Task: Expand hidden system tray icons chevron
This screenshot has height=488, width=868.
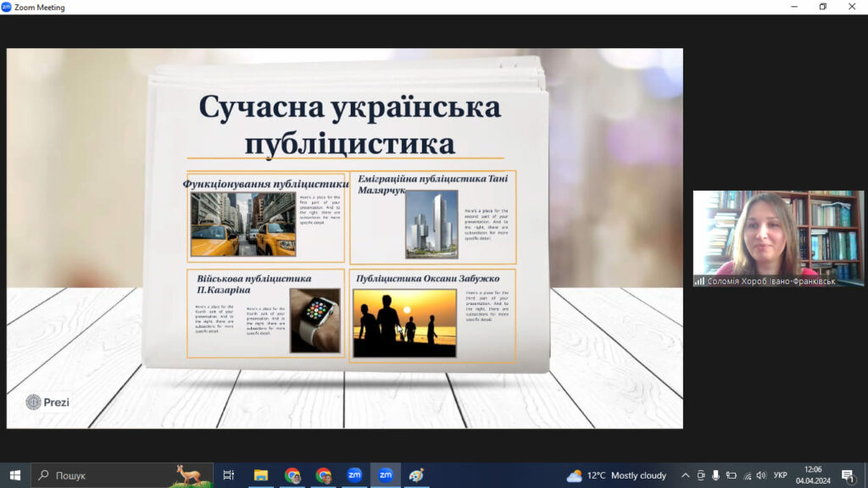Action: click(686, 475)
